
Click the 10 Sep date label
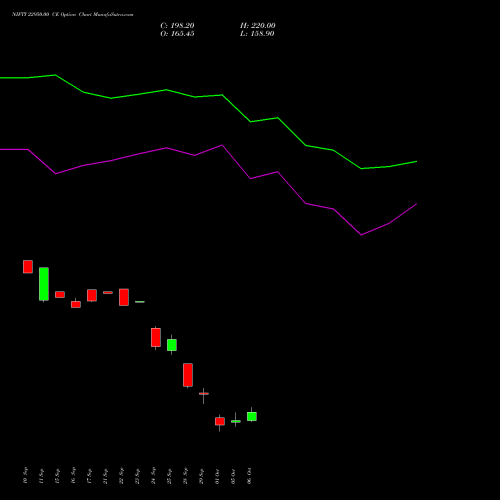(x=26, y=476)
